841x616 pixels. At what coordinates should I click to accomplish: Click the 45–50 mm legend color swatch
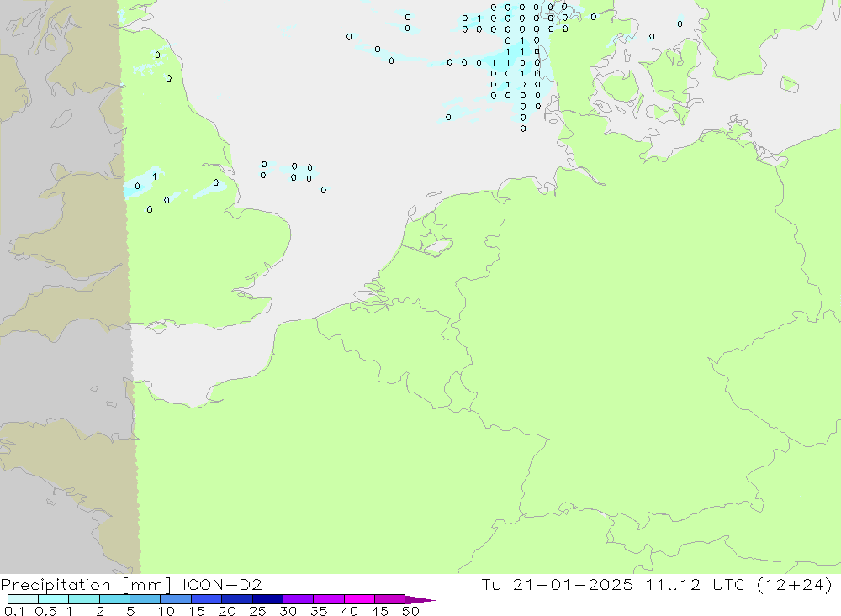[389, 599]
